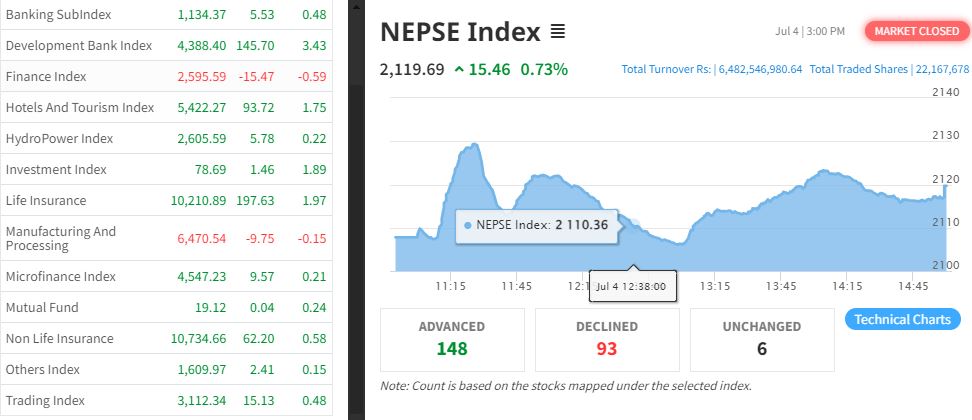This screenshot has height=420, width=972.
Task: Click the Declined stocks count box
Action: pos(607,339)
